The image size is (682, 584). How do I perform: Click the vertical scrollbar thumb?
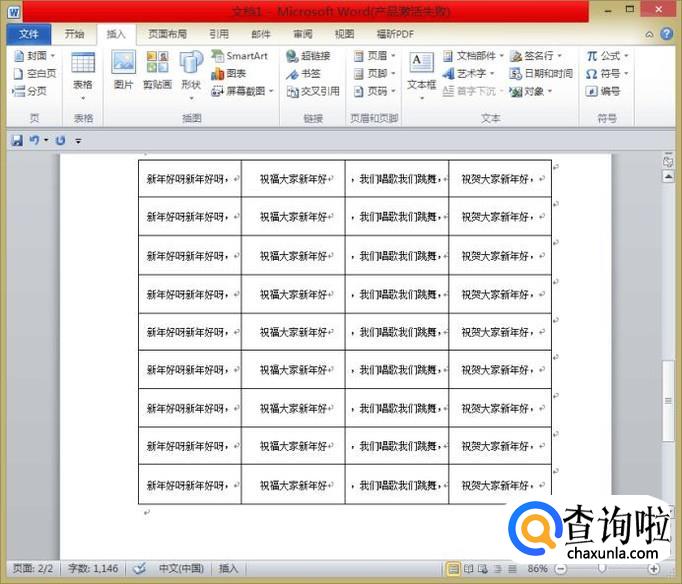pyautogui.click(x=668, y=401)
